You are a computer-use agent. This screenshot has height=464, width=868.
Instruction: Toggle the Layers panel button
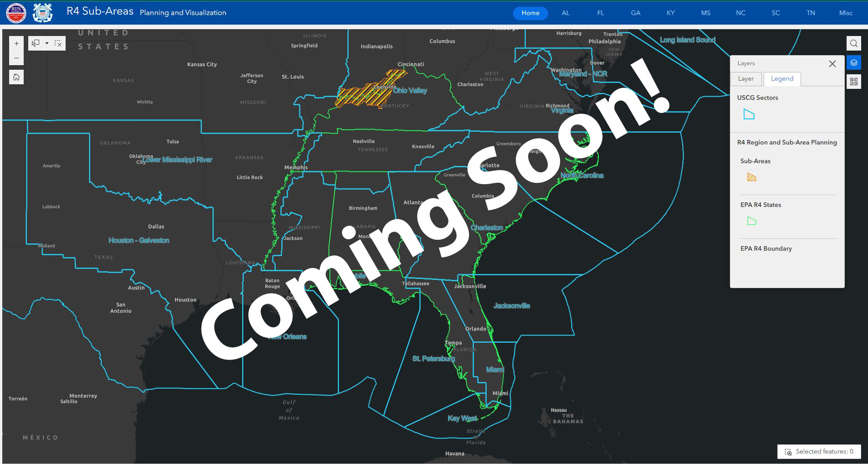(853, 63)
